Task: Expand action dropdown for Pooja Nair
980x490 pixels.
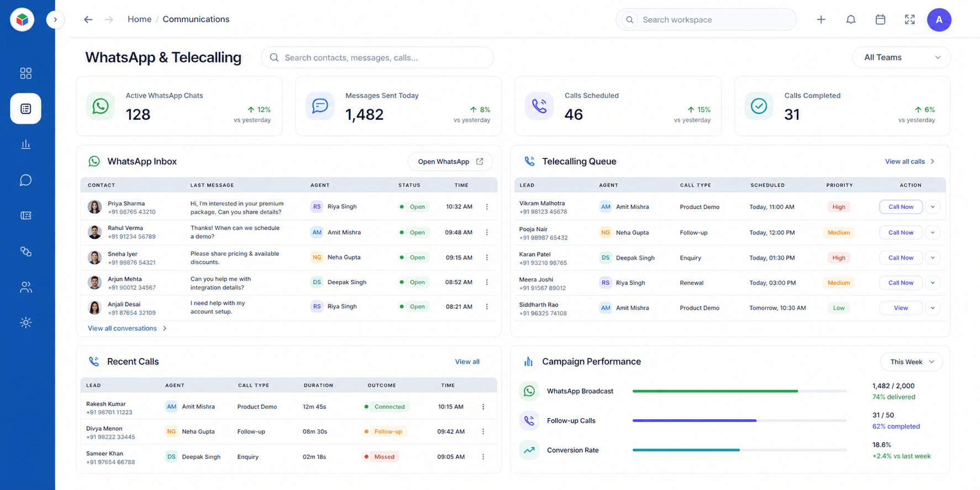Action: click(932, 233)
